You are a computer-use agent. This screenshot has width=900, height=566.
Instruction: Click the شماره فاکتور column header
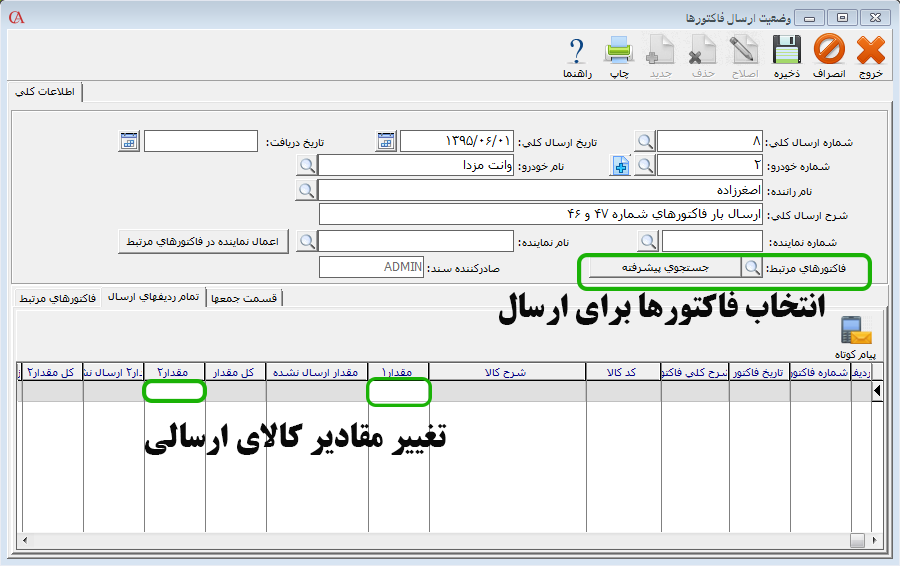(x=821, y=373)
